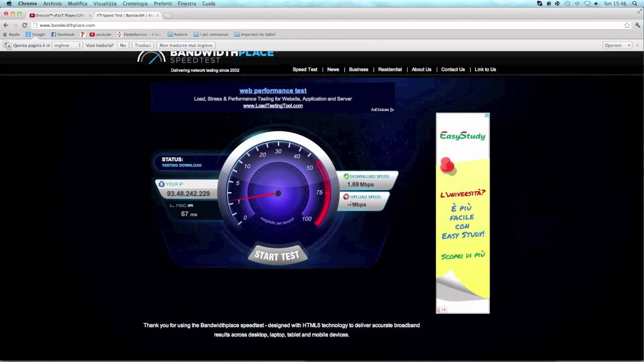Open the Chrome wrench settings menu

[x=637, y=25]
